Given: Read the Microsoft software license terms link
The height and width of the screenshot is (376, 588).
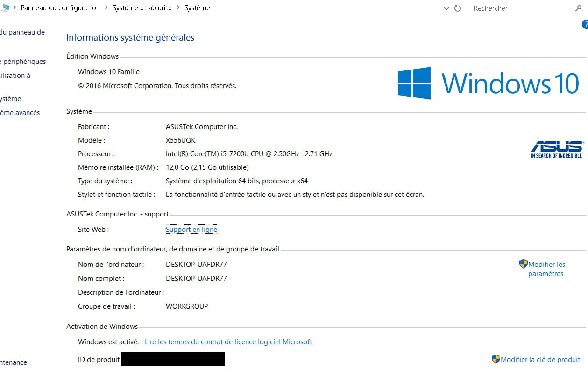Looking at the screenshot, I should 228,342.
